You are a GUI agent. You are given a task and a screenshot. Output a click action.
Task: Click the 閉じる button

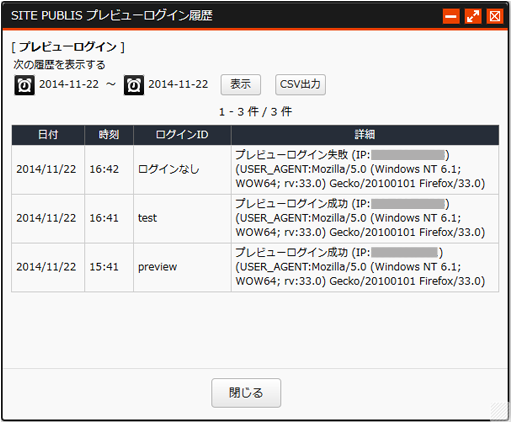(246, 393)
